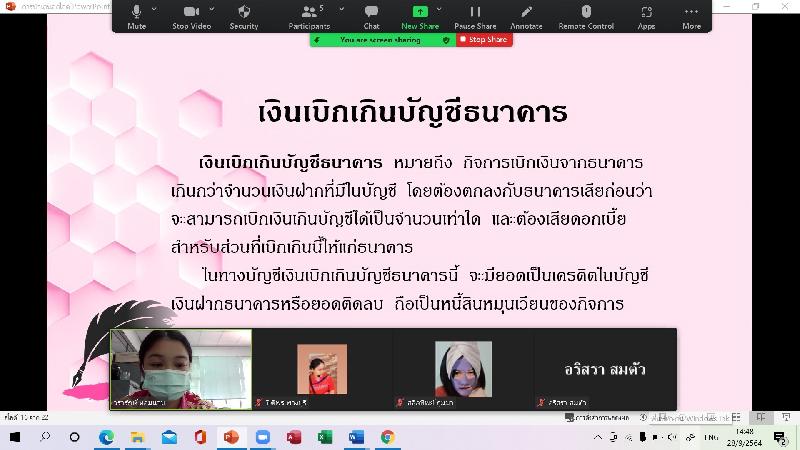Mute the microphone in Zoom toolbar
This screenshot has width=800, height=450.
click(x=136, y=15)
